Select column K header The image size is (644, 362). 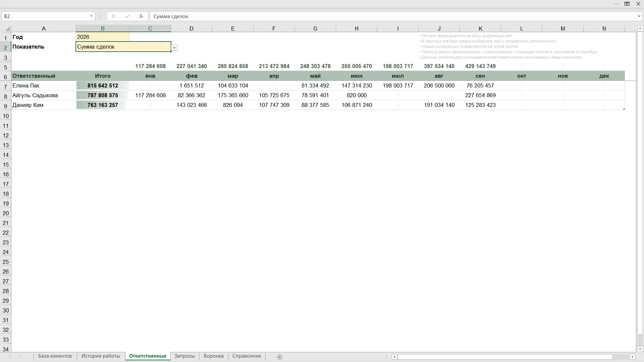tap(480, 28)
